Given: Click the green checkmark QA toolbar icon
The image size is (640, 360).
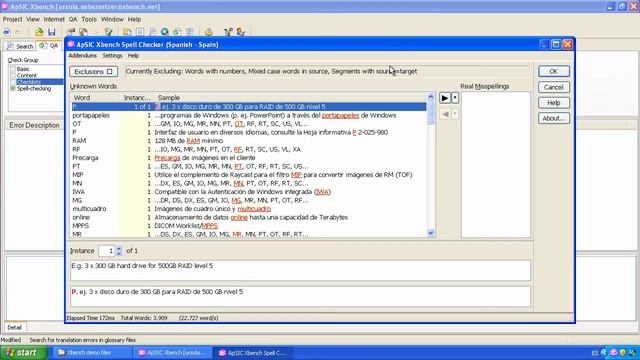Looking at the screenshot, I should click(x=108, y=31).
